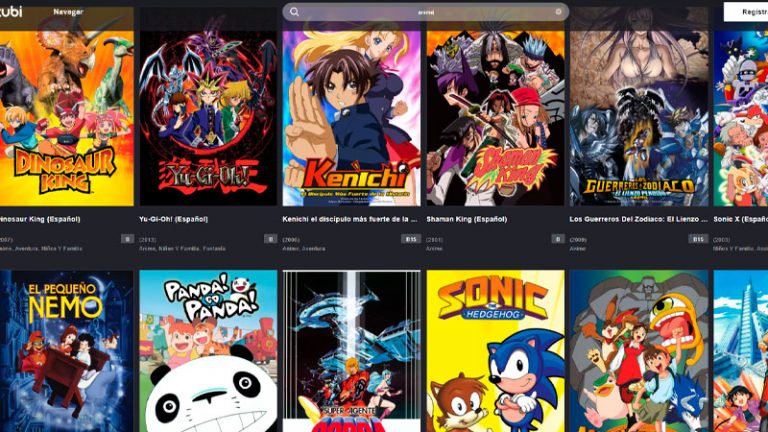Viewport: 768px width, 432px height.
Task: Select the Kenichi poster thumbnail
Action: (x=351, y=113)
